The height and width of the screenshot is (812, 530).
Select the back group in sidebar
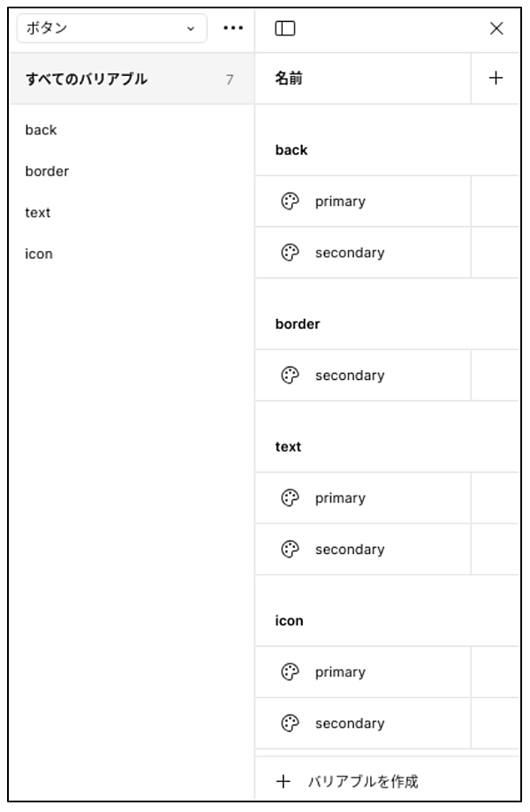pyautogui.click(x=41, y=130)
